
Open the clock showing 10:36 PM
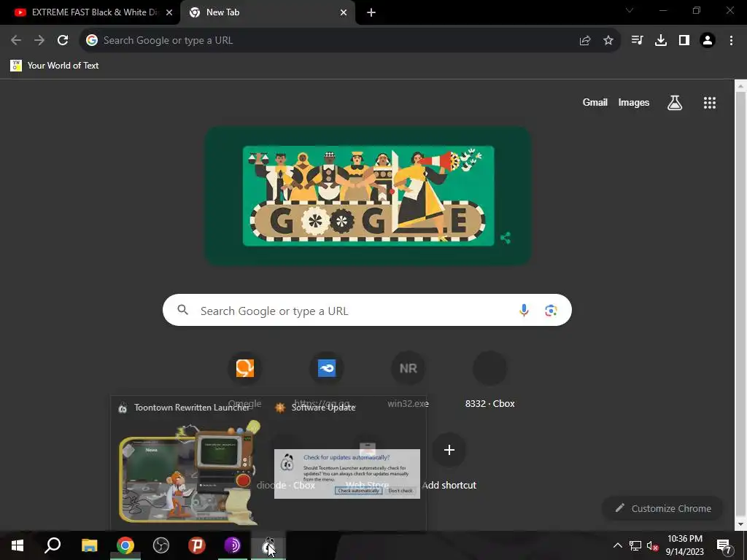684,545
